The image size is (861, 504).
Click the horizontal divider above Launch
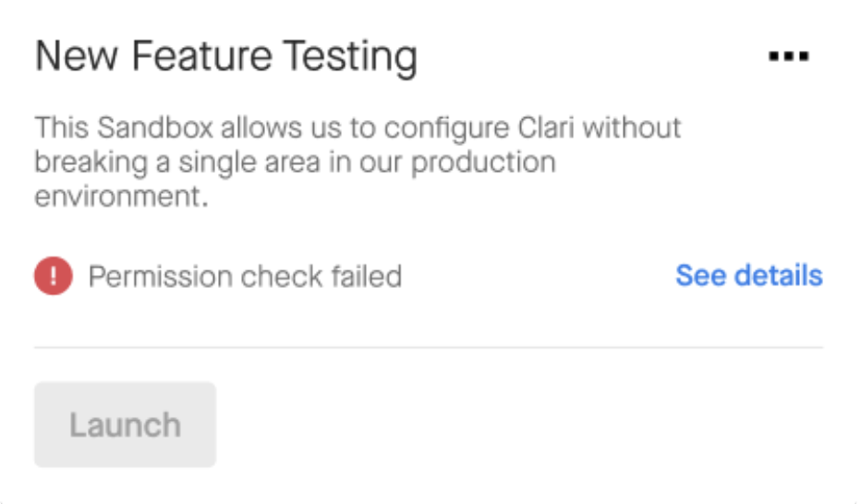tap(429, 347)
